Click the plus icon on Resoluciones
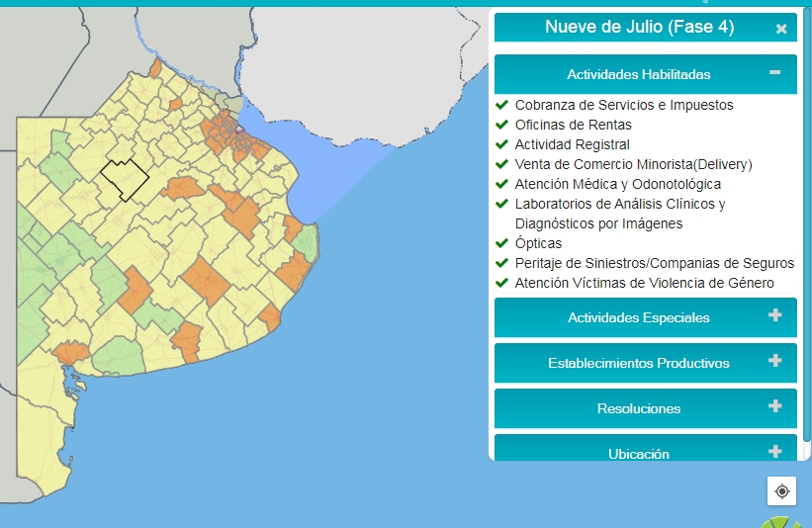This screenshot has width=812, height=528. (x=774, y=406)
